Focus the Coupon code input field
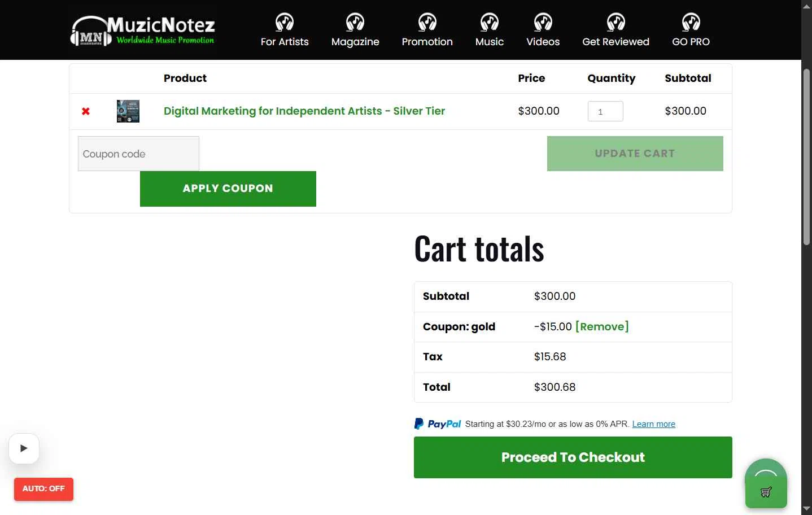Image resolution: width=812 pixels, height=515 pixels. (138, 154)
